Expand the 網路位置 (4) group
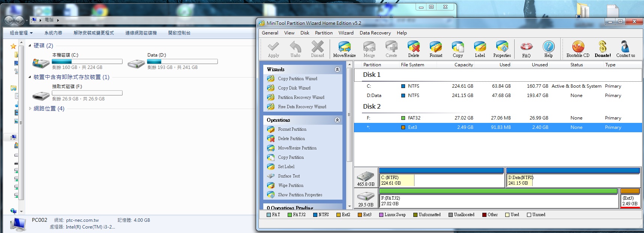Screen dimensions: 644x233 30,109
